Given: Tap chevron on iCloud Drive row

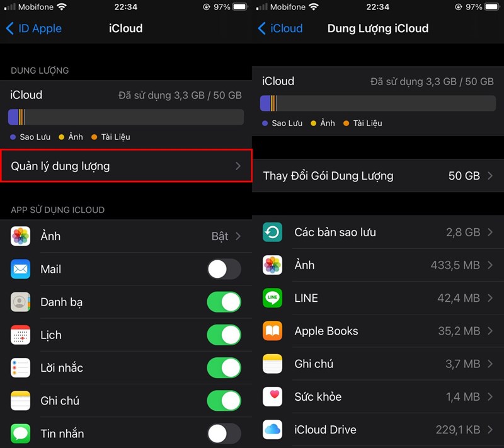Looking at the screenshot, I should [x=490, y=430].
